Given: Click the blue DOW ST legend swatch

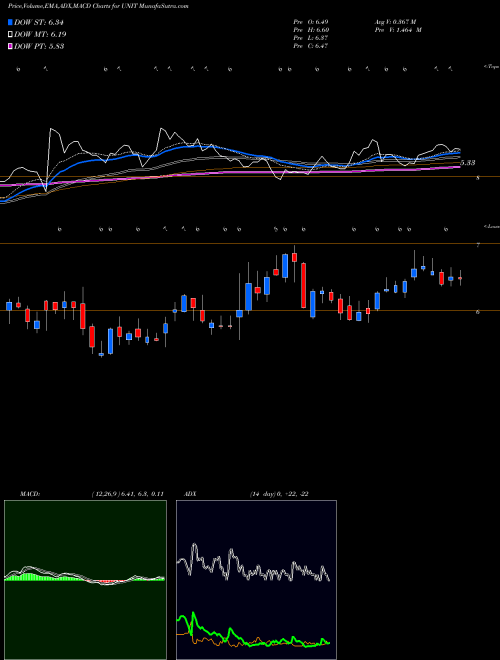Looking at the screenshot, I should click(10, 22).
